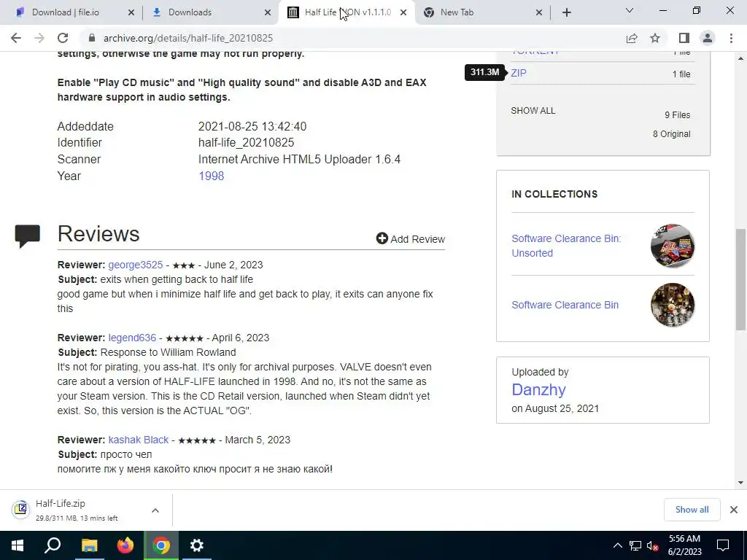Show hidden system tray icons

[617, 545]
